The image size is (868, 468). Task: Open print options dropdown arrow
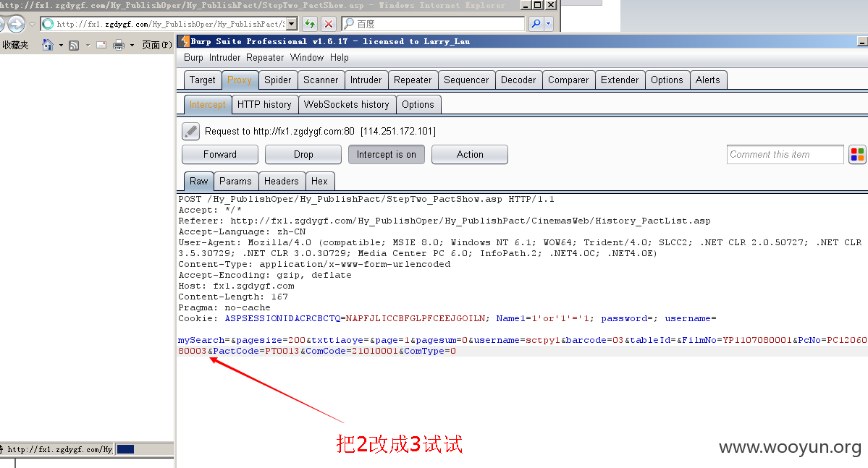132,46
